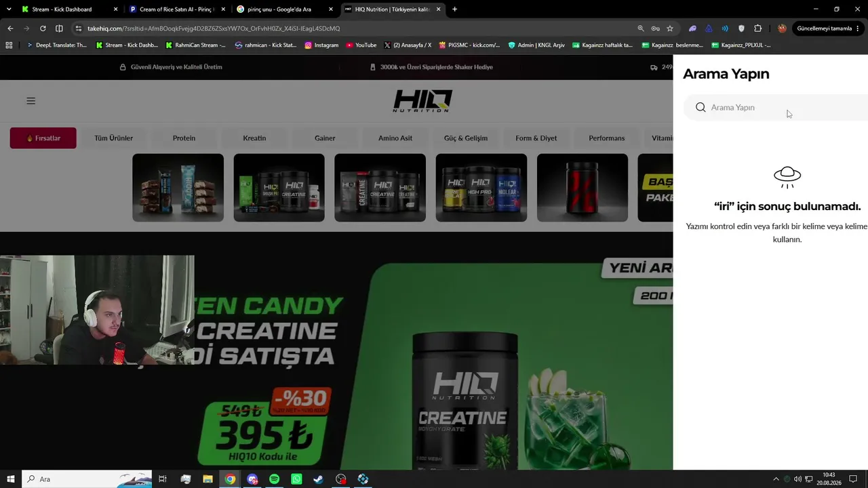This screenshot has height=488, width=868.
Task: Click the HIQ Nutrition logo
Action: [x=422, y=101]
